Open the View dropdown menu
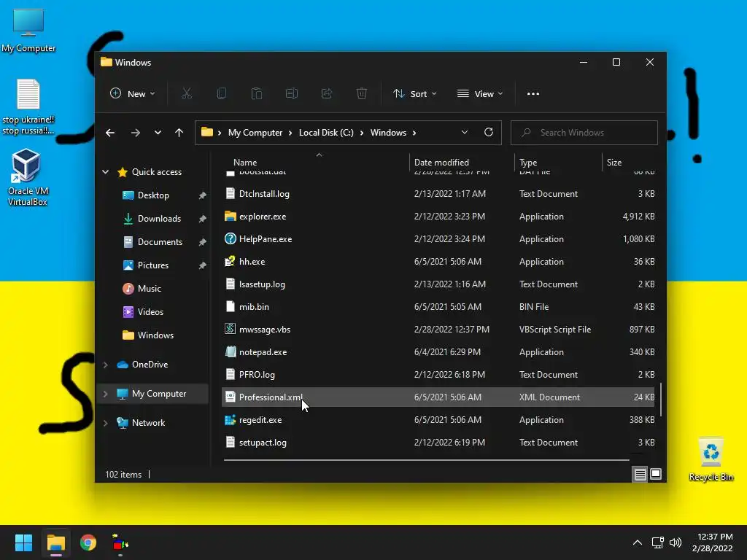Image resolution: width=747 pixels, height=560 pixels. click(480, 94)
